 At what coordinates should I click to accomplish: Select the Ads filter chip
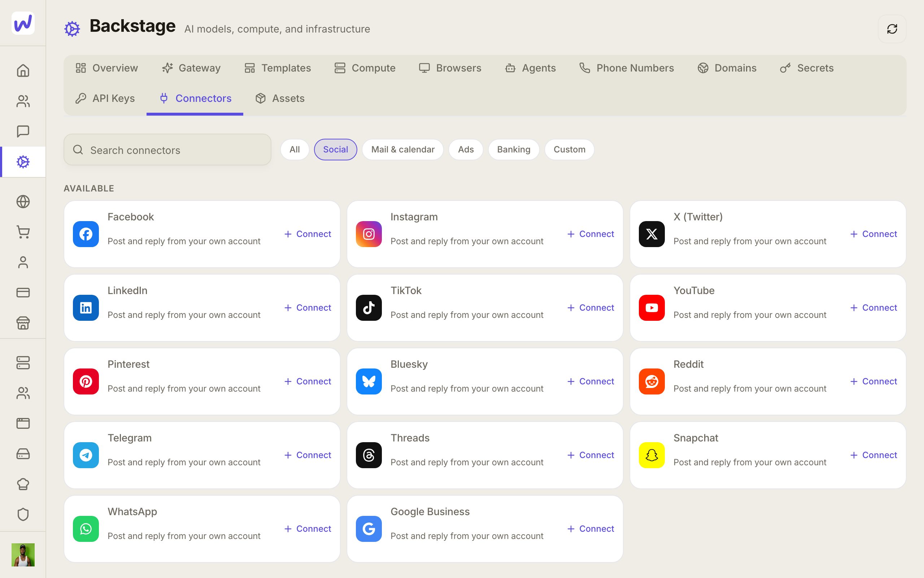pyautogui.click(x=466, y=150)
